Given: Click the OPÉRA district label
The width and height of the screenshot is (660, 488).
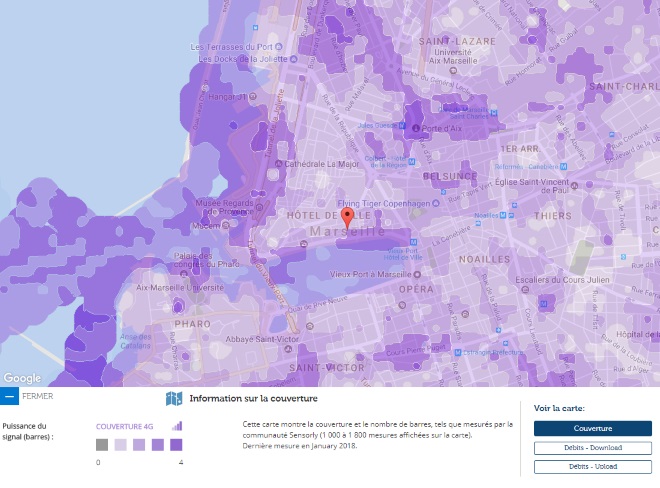Looking at the screenshot, I should [416, 289].
